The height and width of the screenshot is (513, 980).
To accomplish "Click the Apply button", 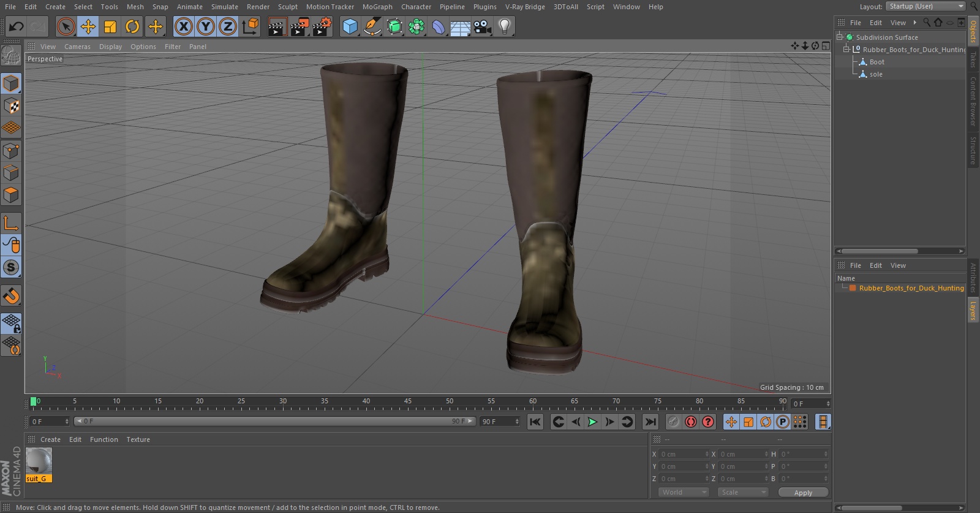I will point(803,492).
